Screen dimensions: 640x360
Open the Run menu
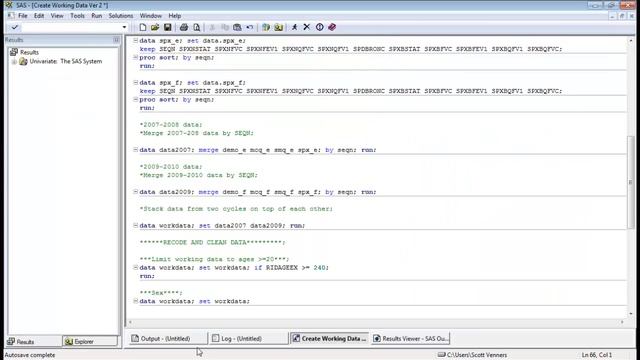[96, 16]
